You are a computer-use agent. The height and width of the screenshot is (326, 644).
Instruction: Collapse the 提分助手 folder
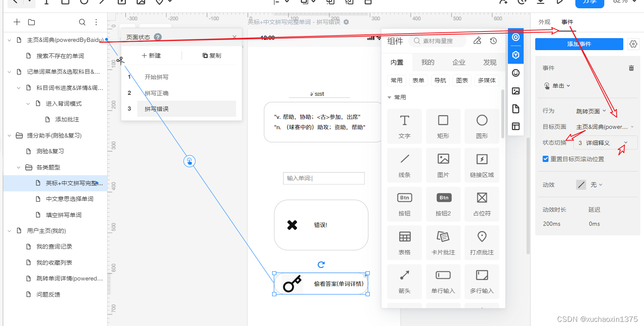pyautogui.click(x=10, y=135)
